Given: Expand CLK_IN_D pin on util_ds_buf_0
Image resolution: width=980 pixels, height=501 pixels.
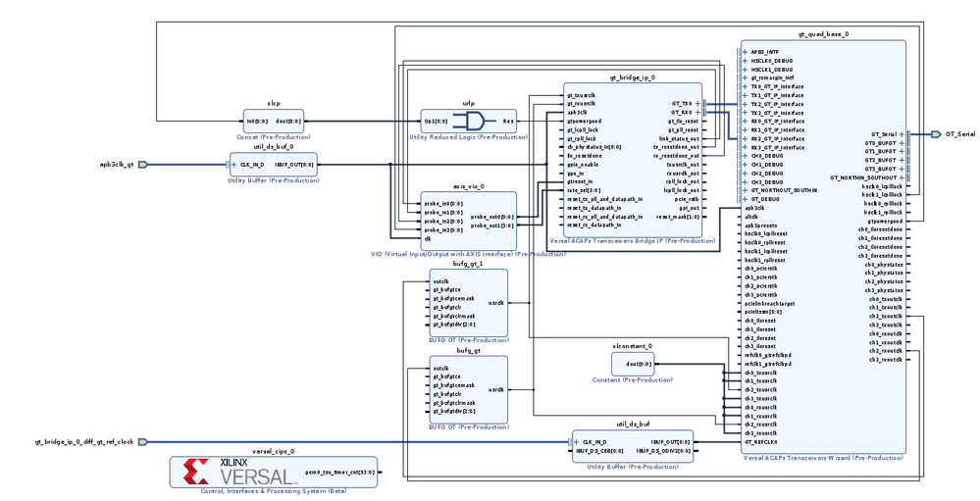Looking at the screenshot, I should pos(233,164).
